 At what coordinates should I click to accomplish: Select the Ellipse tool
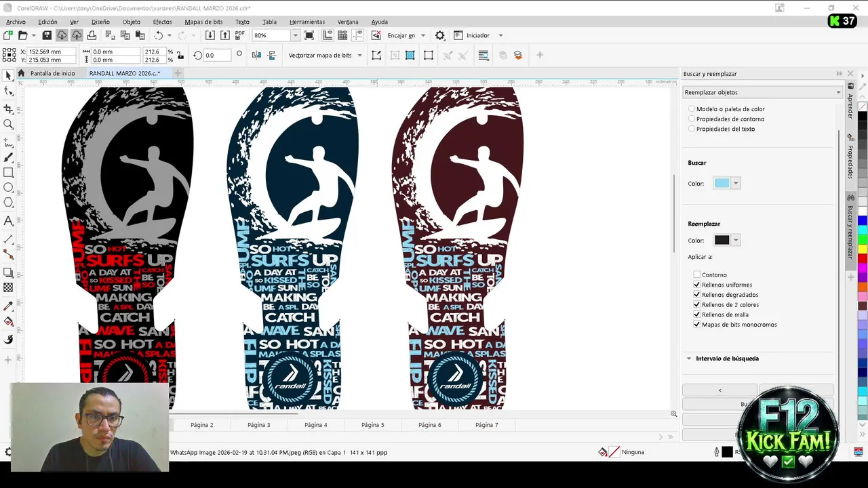coord(8,188)
